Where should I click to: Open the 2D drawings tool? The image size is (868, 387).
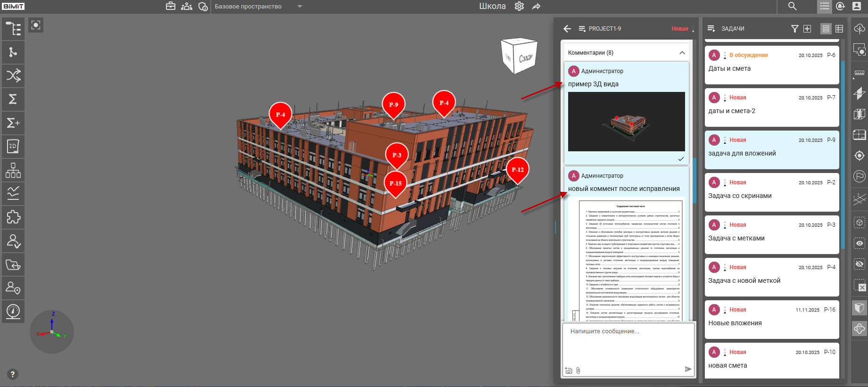coord(13,147)
